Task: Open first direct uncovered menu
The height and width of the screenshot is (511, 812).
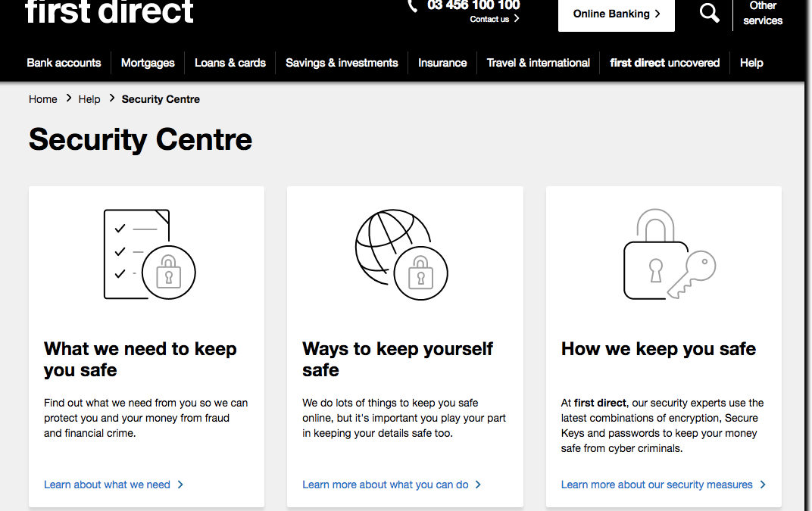Action: pyautogui.click(x=664, y=63)
